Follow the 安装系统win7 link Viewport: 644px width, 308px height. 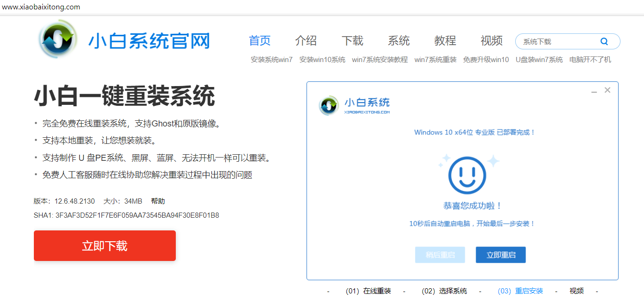point(272,60)
